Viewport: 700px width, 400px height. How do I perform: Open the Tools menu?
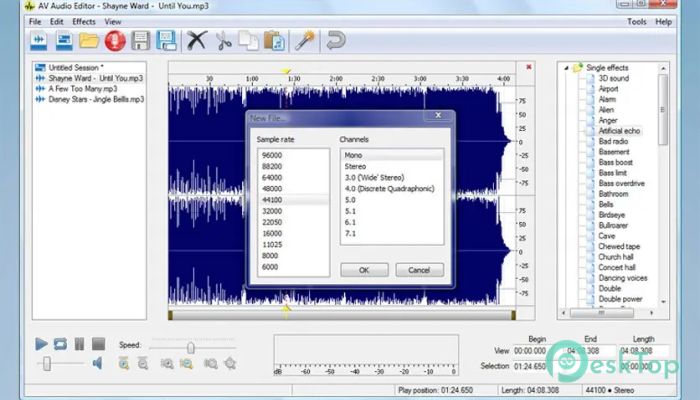click(x=637, y=21)
